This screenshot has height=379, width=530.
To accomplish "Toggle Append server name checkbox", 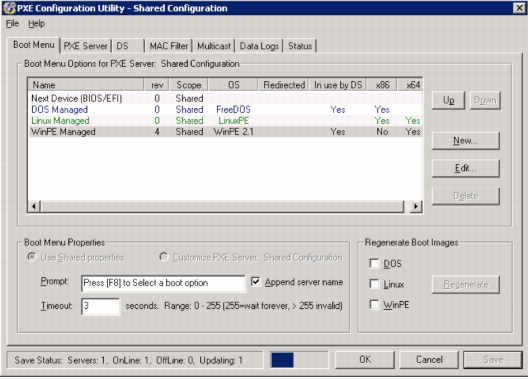I will (x=256, y=282).
